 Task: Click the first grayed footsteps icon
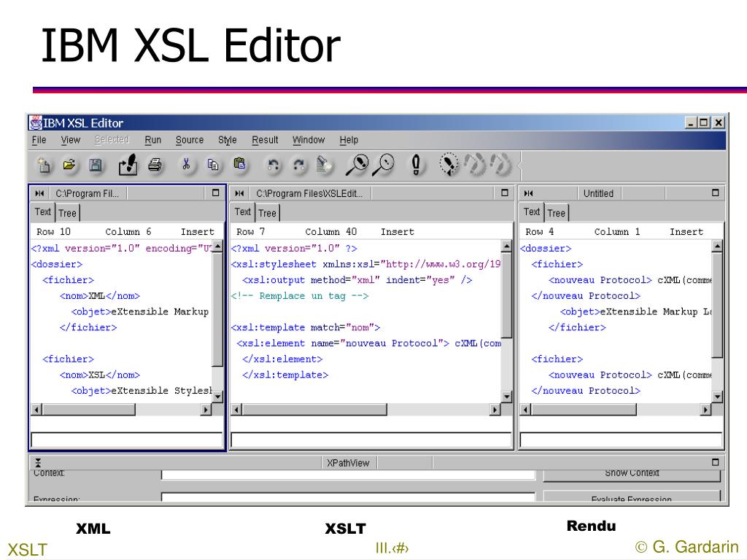tap(475, 165)
